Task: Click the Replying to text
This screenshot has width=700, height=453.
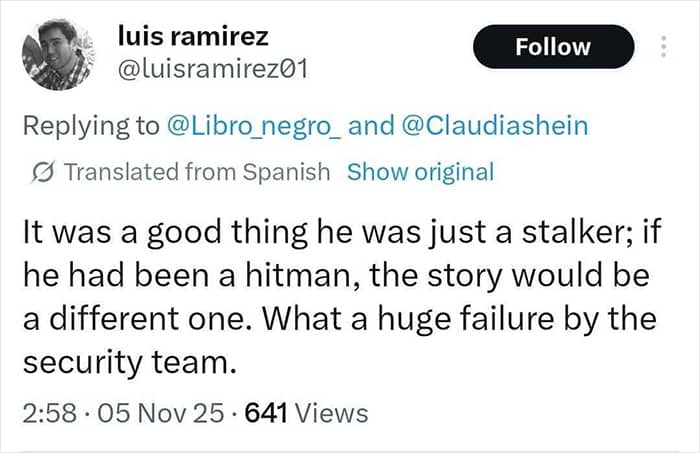Action: pos(91,126)
